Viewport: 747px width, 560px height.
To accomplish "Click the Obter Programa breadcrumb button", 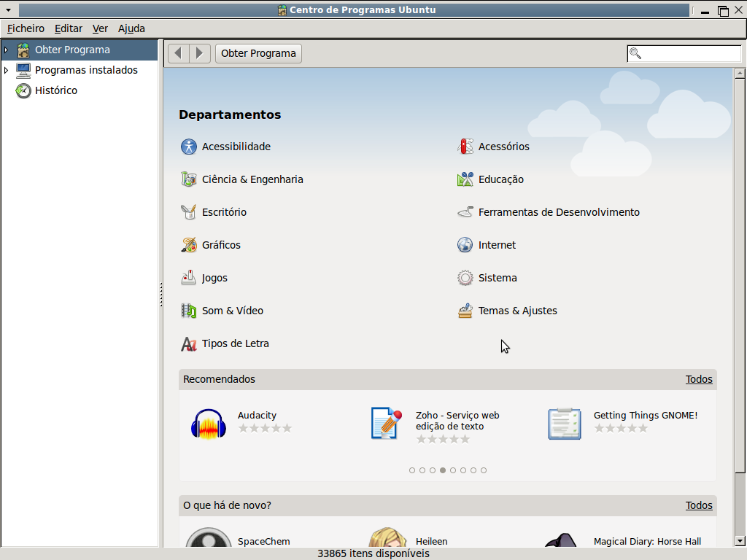I will [258, 53].
